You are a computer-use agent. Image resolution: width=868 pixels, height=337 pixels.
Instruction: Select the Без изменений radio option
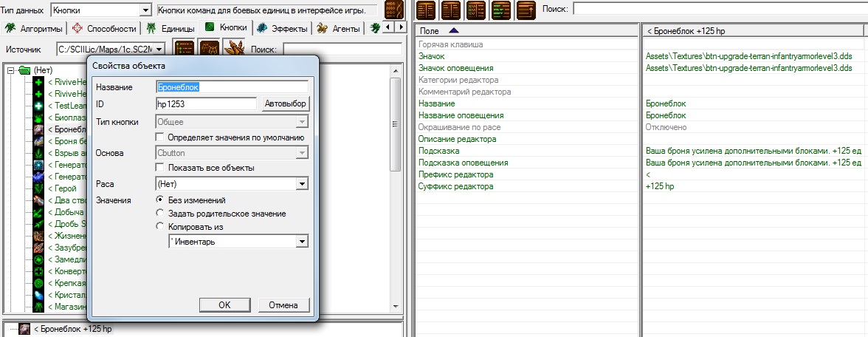(160, 200)
